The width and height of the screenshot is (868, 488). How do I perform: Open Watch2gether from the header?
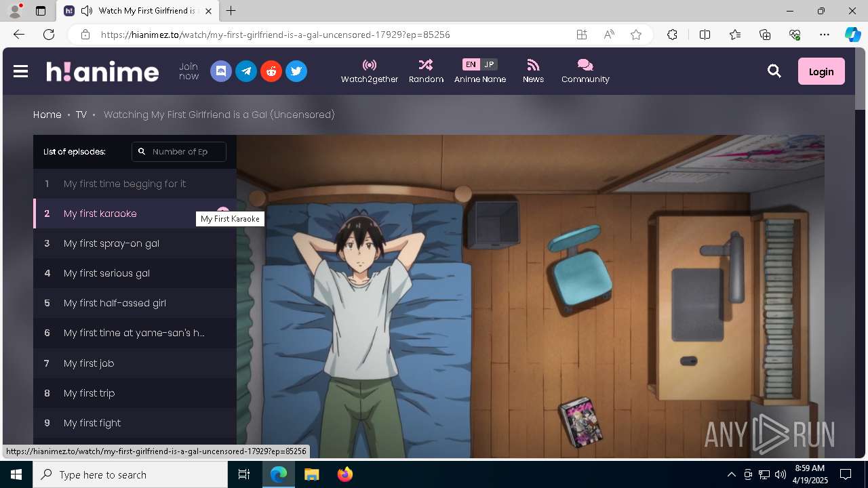(370, 71)
